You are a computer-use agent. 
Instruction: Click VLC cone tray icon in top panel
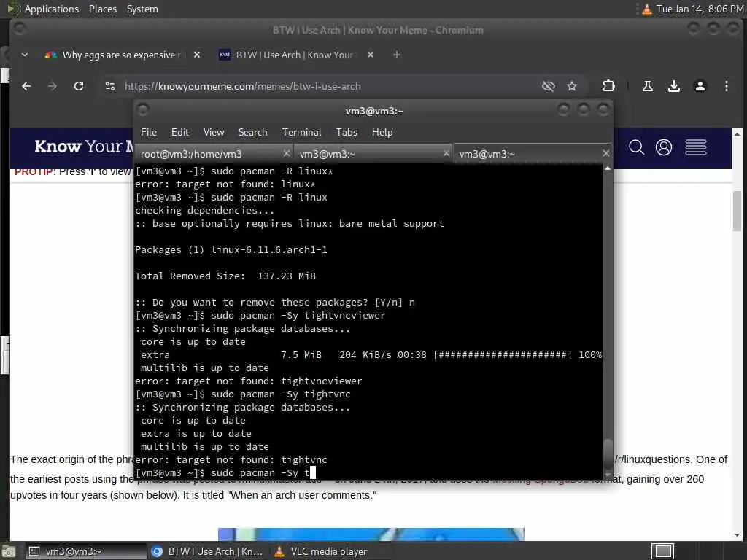click(x=646, y=9)
